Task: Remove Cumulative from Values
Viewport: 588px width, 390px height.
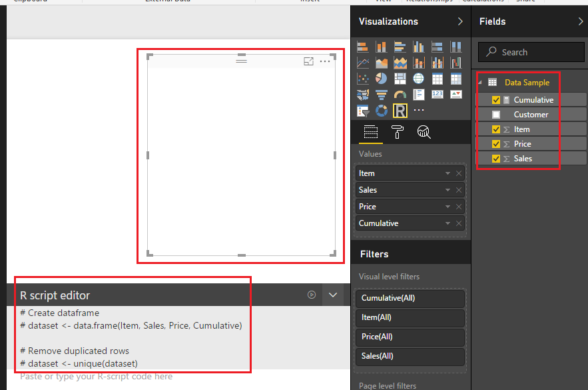Action: (x=459, y=223)
